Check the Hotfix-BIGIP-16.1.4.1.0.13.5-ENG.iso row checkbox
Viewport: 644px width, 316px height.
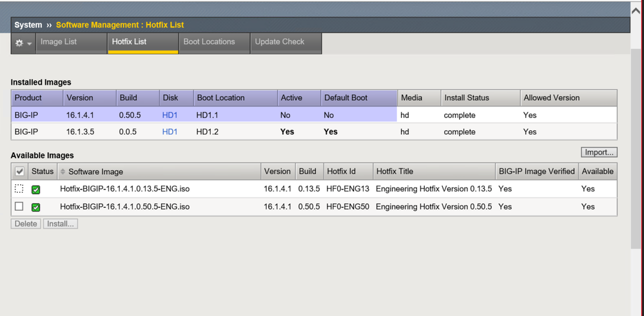click(x=19, y=189)
